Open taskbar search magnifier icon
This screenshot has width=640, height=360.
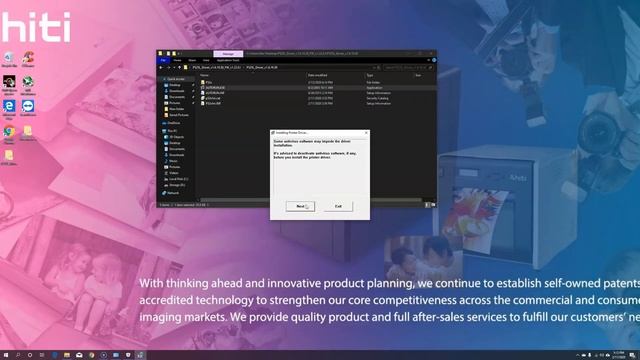[18, 355]
